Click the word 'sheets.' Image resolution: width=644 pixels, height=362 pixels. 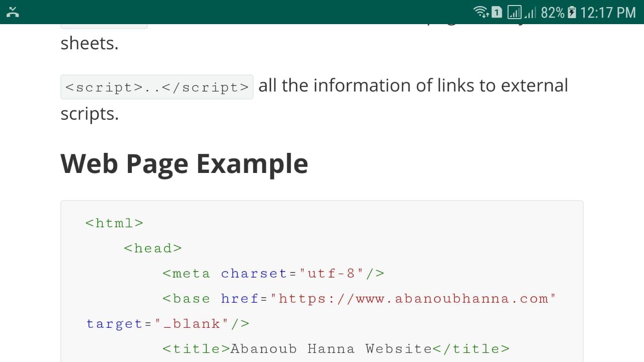click(x=90, y=43)
